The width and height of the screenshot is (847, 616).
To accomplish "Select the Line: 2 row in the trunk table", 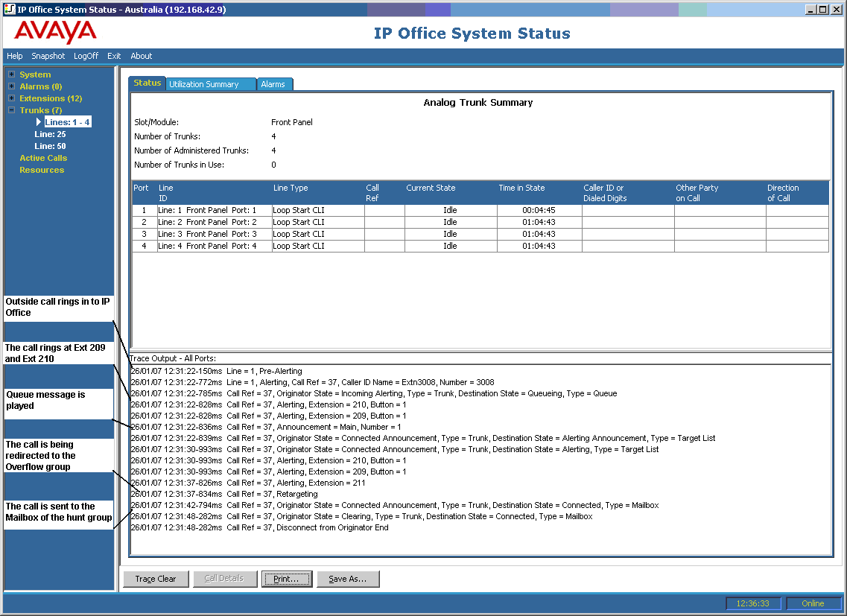I will (x=480, y=222).
